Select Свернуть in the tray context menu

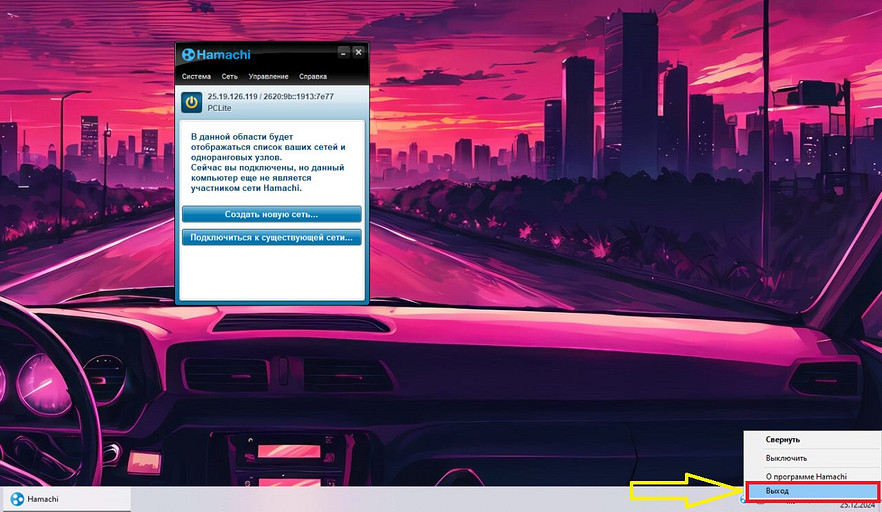coord(783,439)
